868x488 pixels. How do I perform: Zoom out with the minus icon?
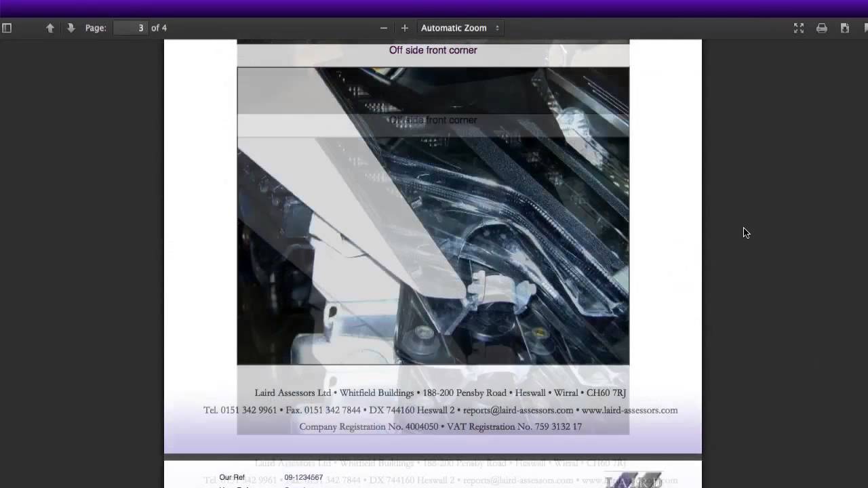[x=384, y=28]
